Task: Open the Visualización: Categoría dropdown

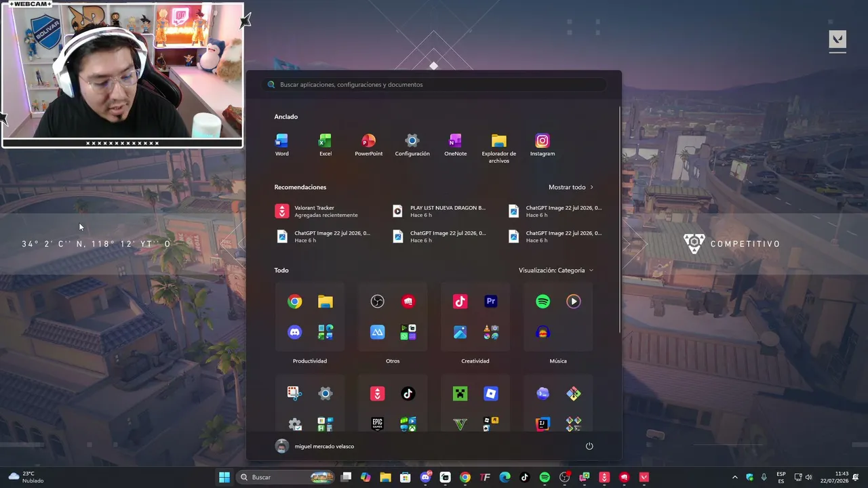Action: (556, 270)
